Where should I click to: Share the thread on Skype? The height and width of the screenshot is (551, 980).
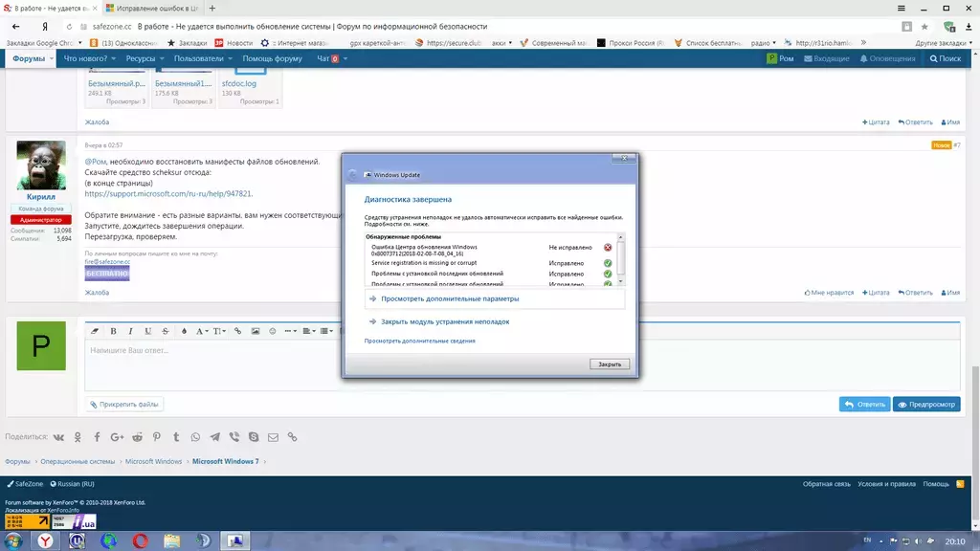click(x=254, y=437)
